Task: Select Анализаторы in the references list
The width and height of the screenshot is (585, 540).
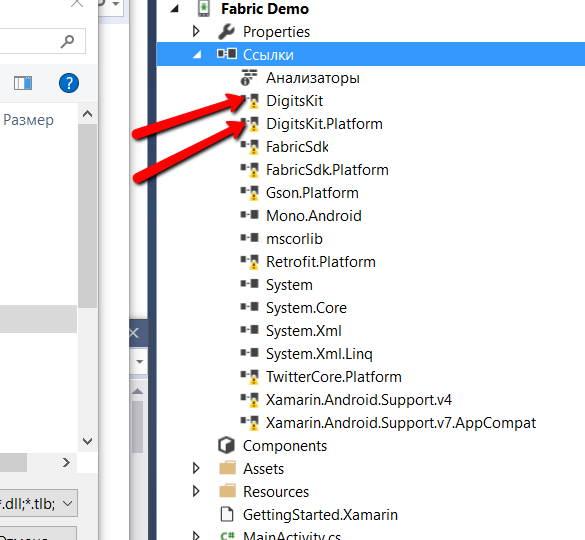Action: coord(313,78)
